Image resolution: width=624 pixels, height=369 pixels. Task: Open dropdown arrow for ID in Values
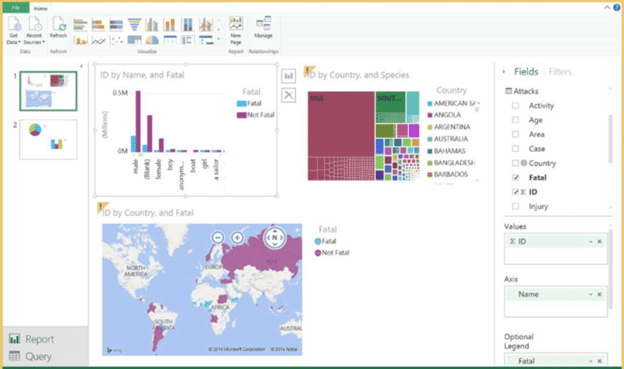(x=591, y=242)
